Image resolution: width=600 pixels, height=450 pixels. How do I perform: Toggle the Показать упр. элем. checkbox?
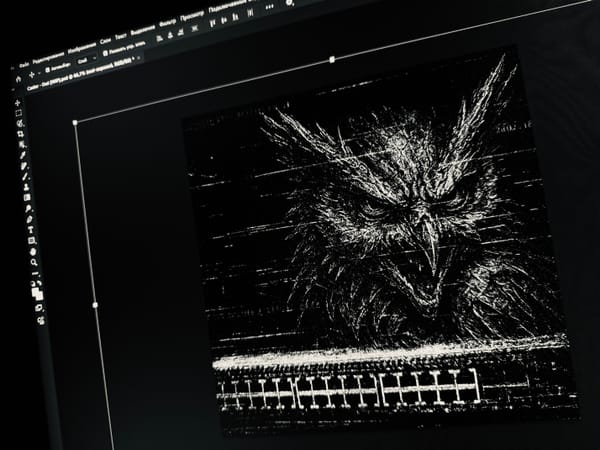click(x=106, y=53)
